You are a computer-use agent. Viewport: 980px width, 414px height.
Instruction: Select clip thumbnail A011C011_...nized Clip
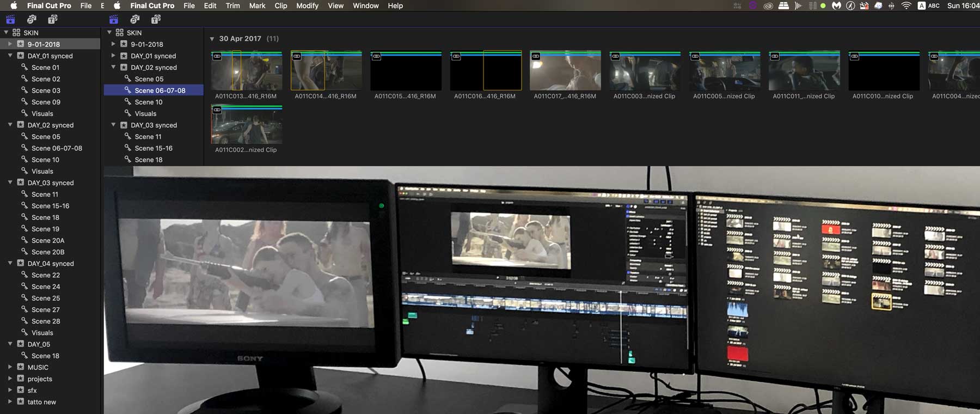coord(804,71)
